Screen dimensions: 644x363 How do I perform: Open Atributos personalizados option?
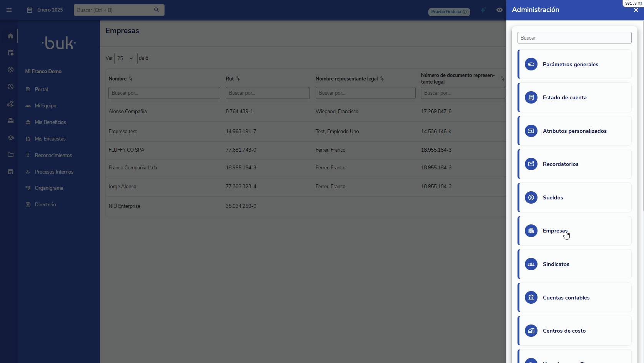(574, 131)
